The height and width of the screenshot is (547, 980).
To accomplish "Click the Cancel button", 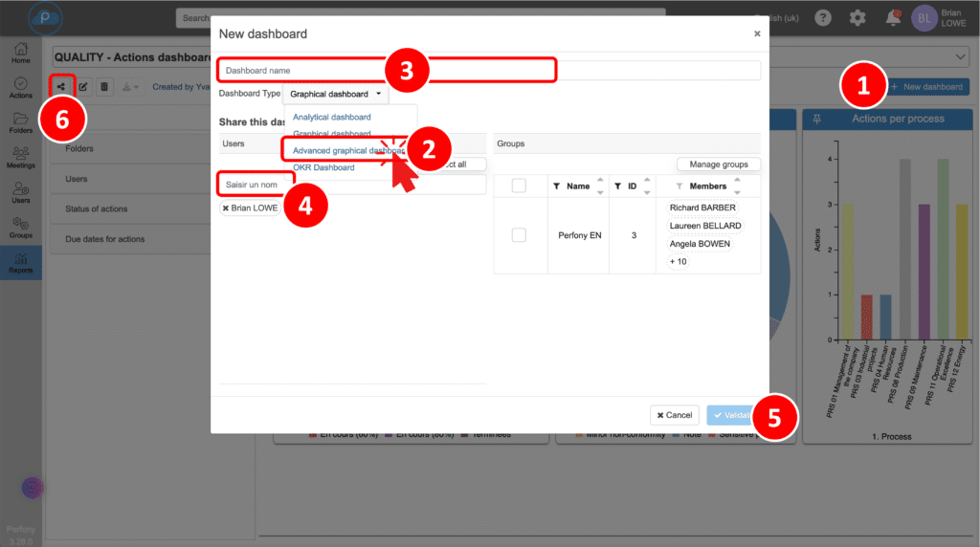I will tap(674, 415).
